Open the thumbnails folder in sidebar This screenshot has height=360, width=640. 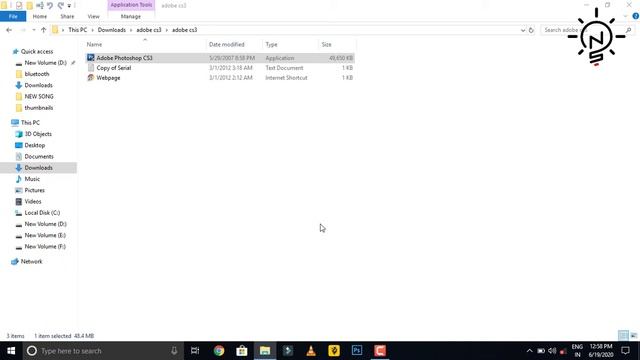coord(39,108)
